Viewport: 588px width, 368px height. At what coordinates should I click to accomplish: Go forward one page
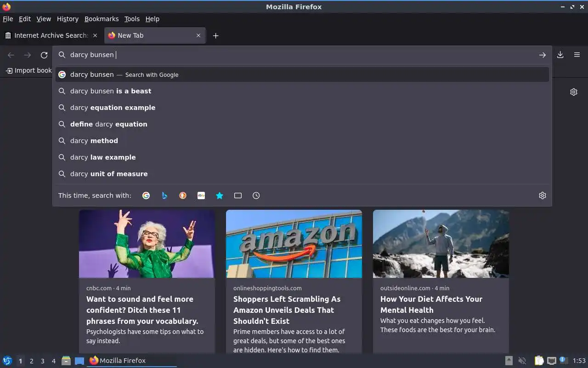pyautogui.click(x=28, y=55)
